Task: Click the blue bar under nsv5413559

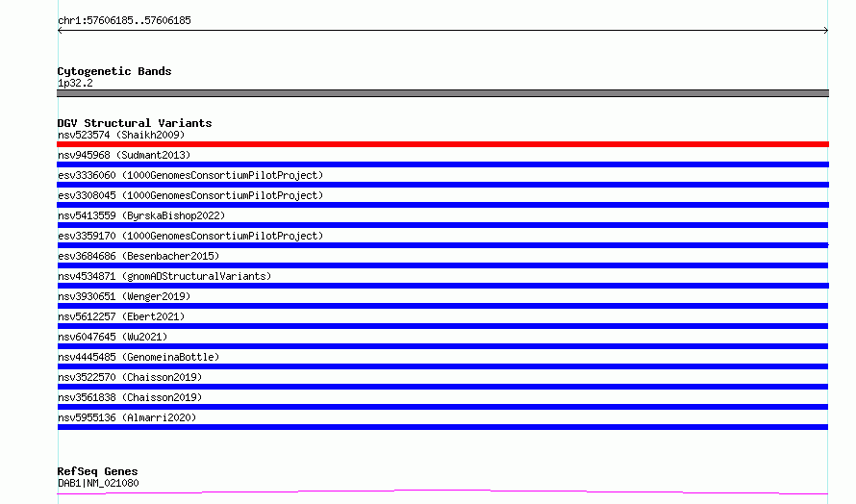Action: [x=442, y=225]
